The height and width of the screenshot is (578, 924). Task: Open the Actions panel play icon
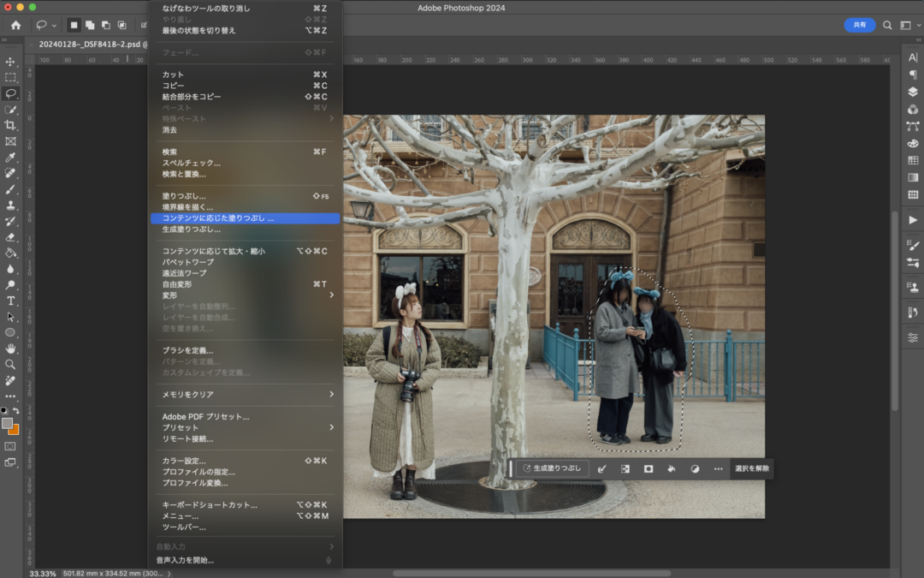913,220
